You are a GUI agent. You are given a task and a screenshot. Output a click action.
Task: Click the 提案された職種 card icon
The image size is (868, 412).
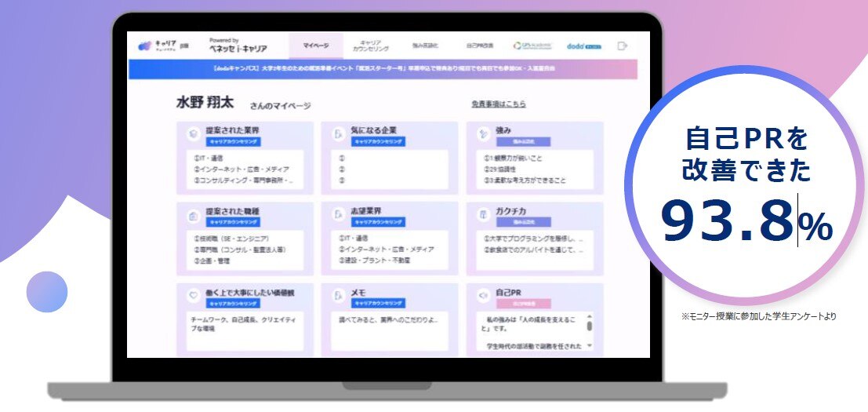click(192, 215)
